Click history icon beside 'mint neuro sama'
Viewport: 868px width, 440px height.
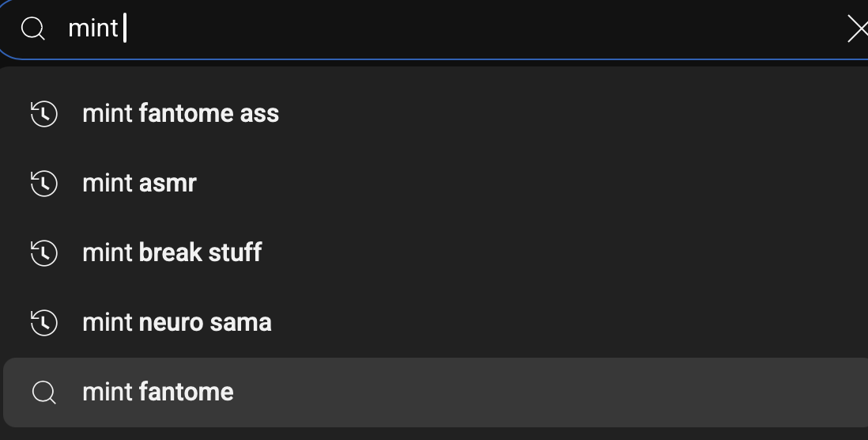tap(43, 323)
